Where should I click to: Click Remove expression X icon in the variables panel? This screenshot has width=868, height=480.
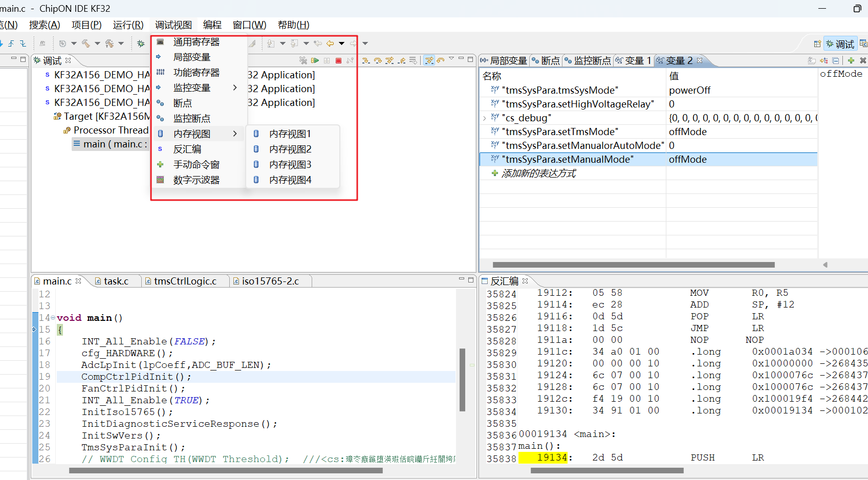click(x=863, y=60)
